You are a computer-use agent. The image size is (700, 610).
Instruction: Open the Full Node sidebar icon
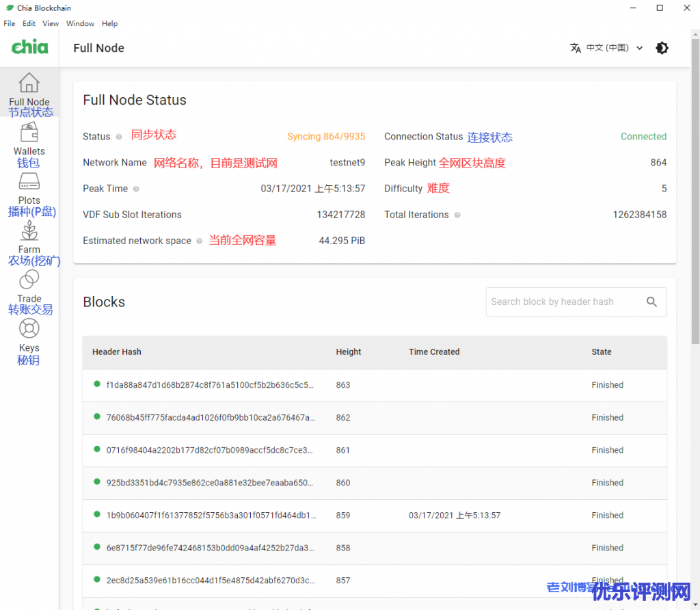[x=29, y=83]
